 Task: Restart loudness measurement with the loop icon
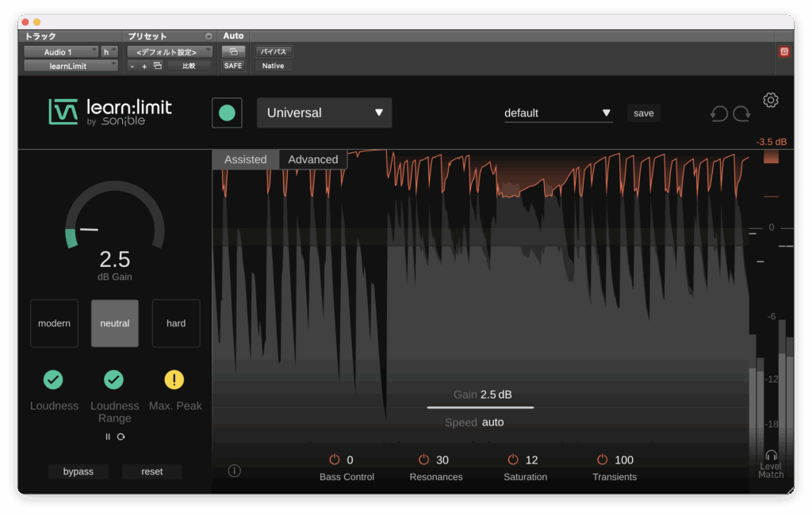(121, 437)
